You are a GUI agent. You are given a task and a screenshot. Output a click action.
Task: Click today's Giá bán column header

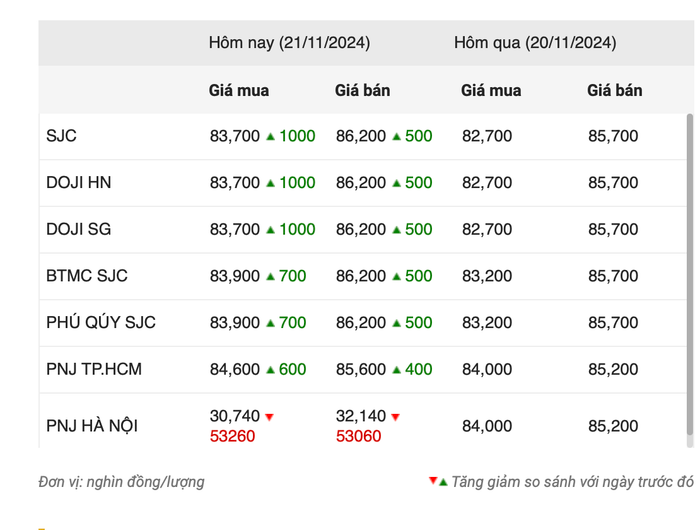362,91
